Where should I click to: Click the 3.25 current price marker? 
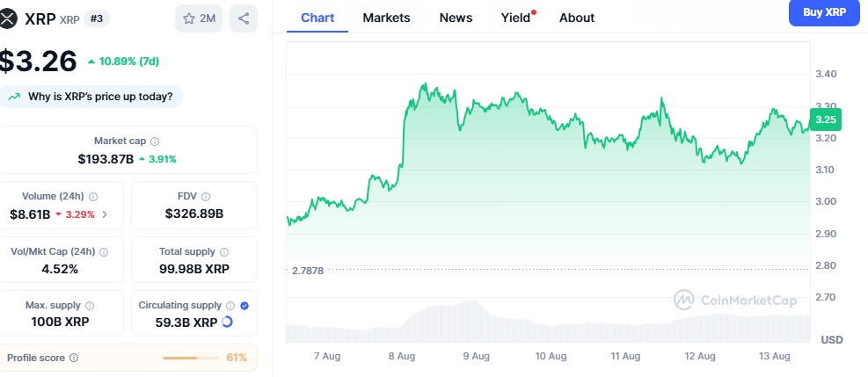pyautogui.click(x=826, y=120)
